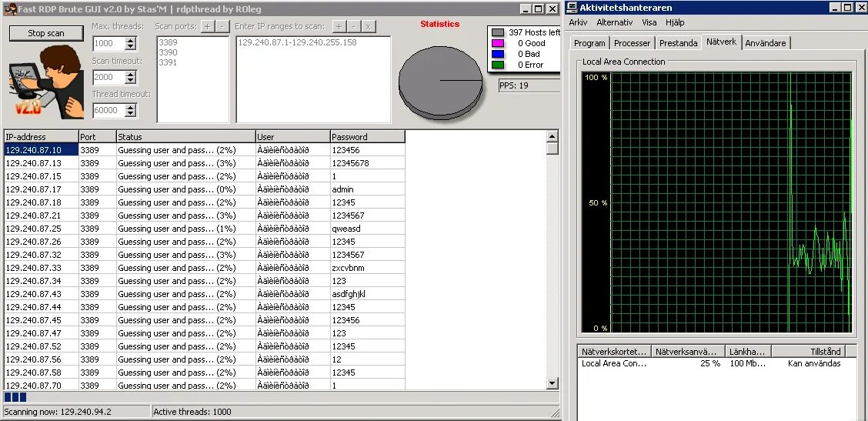The image size is (868, 421).
Task: Sort by the Status column header
Action: pyautogui.click(x=186, y=137)
